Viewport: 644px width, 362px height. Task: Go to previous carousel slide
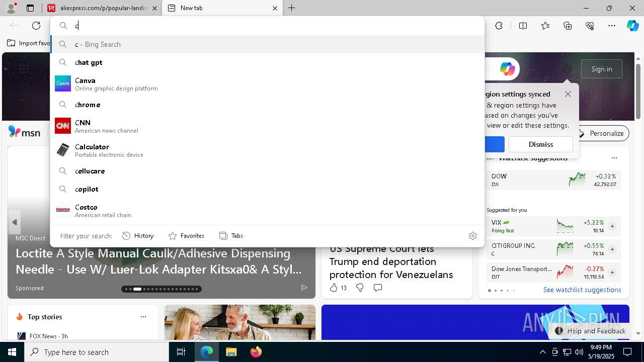15,222
